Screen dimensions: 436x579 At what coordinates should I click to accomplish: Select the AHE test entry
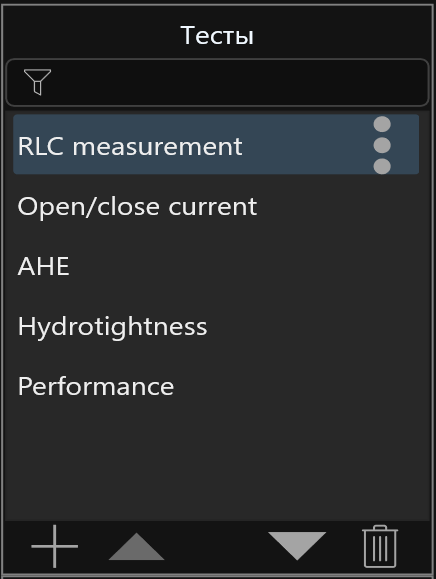[216, 266]
